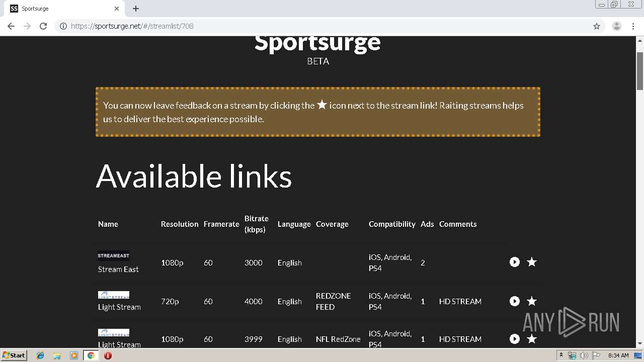
Task: Click the BETA label under title
Action: (318, 61)
